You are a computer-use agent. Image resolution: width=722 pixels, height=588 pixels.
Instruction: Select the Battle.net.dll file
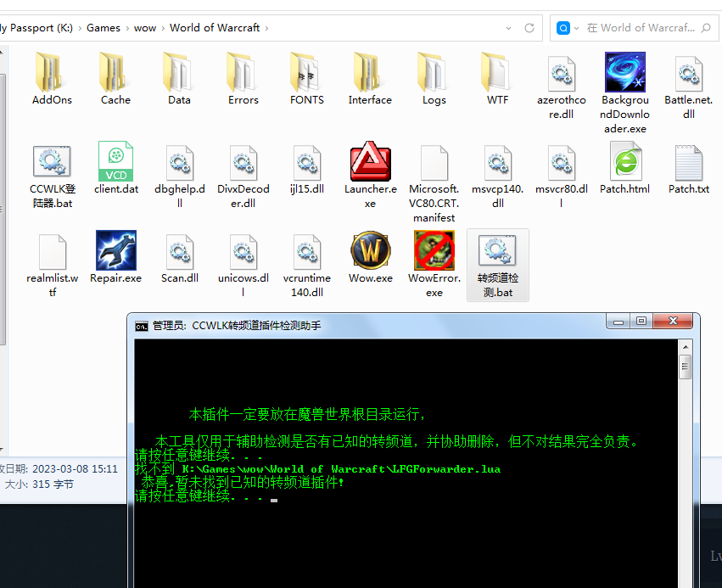coord(689,72)
